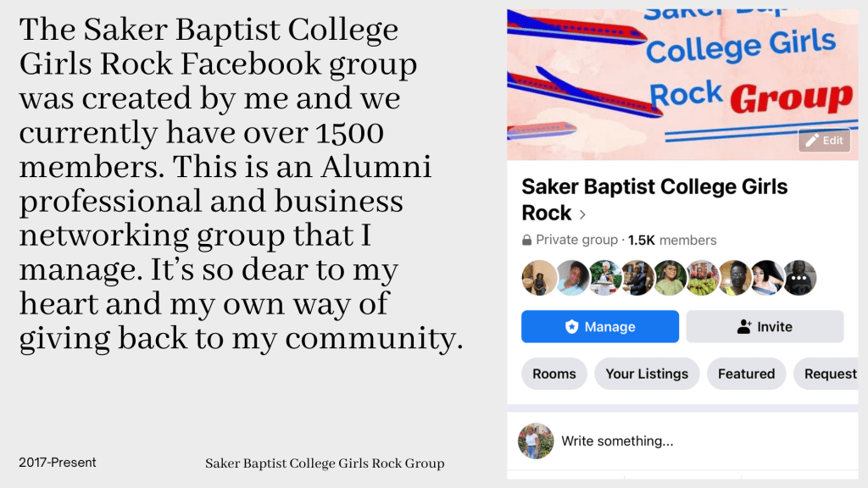Open the three-dots avatar for more members
This screenshot has height=488, width=868.
[x=798, y=278]
